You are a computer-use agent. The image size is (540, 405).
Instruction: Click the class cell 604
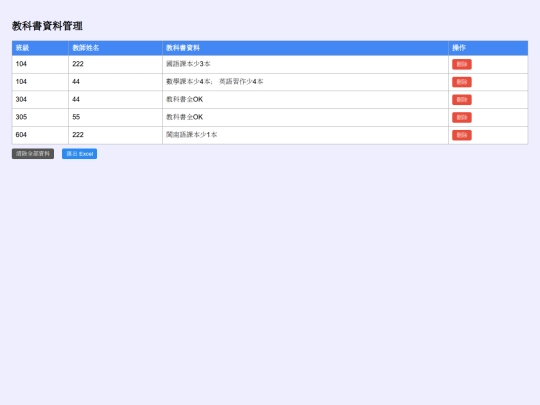pos(40,135)
